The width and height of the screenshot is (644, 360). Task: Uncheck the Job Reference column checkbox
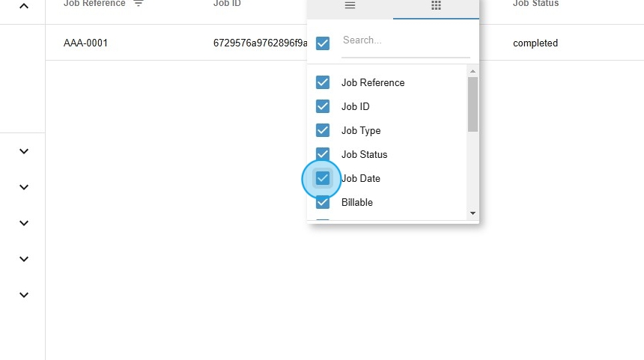coord(323,82)
